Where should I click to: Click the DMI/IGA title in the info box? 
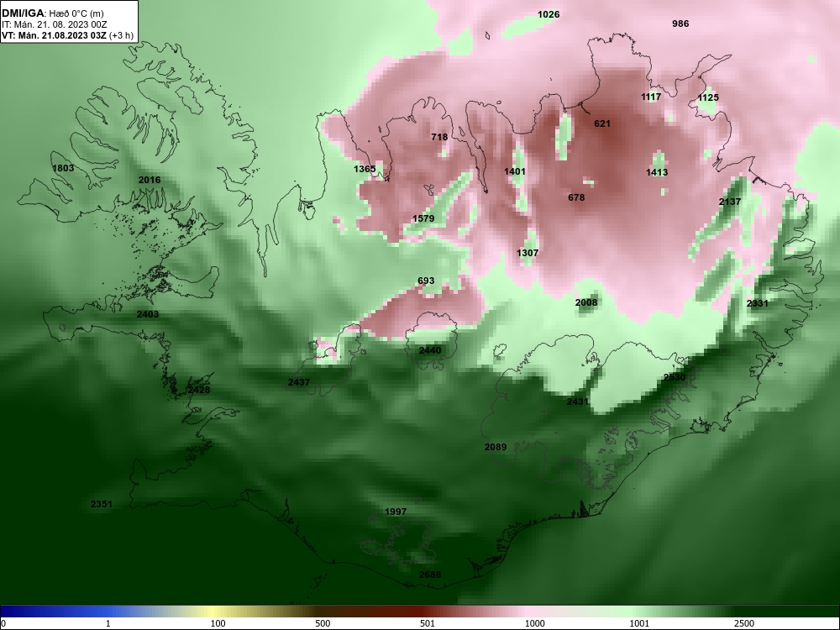pyautogui.click(x=23, y=13)
